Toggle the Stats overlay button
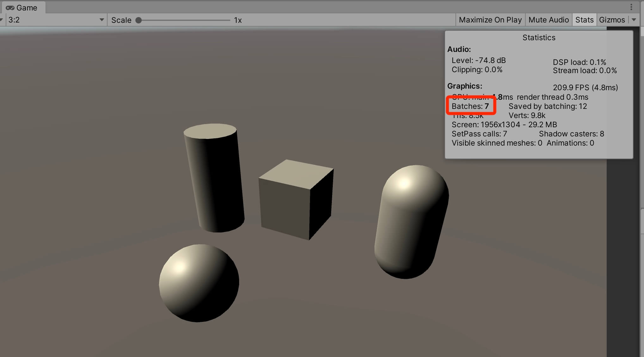The image size is (644, 357). click(x=584, y=20)
